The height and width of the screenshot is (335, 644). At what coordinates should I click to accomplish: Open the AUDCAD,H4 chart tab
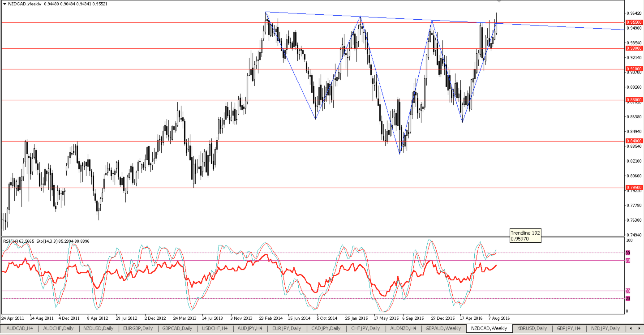coord(19,328)
